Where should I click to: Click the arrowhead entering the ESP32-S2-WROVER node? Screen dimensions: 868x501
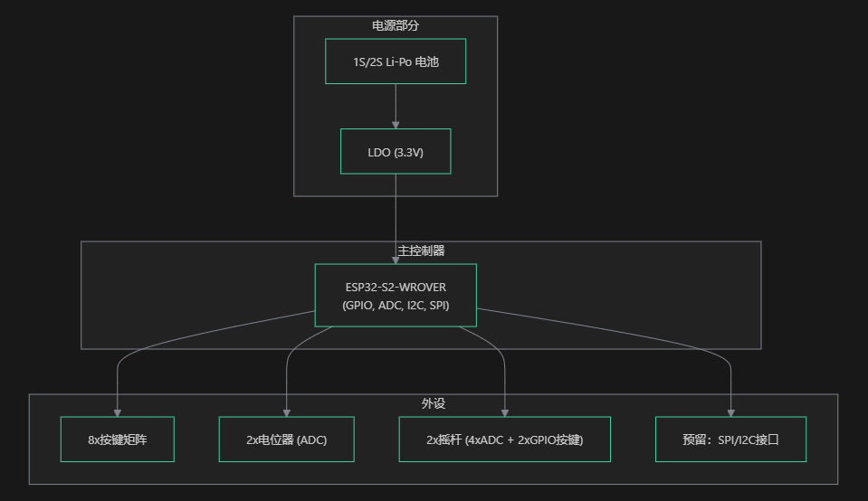coord(396,260)
